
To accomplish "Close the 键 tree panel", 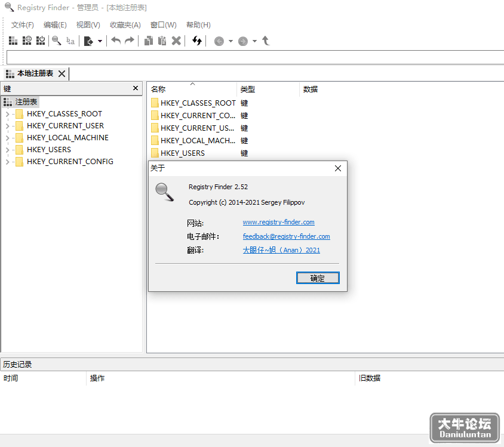I will coord(136,88).
